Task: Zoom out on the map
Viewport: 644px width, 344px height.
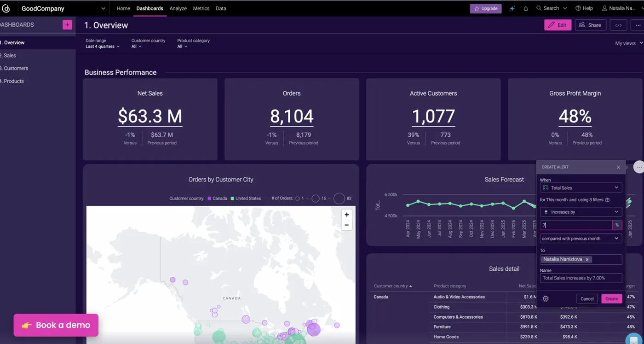Action: point(347,225)
